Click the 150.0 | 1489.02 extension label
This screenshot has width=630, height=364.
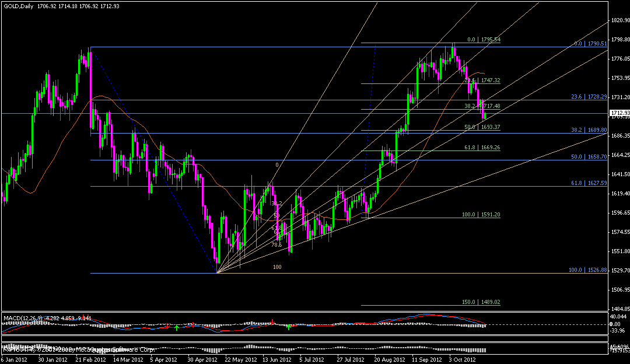point(481,302)
